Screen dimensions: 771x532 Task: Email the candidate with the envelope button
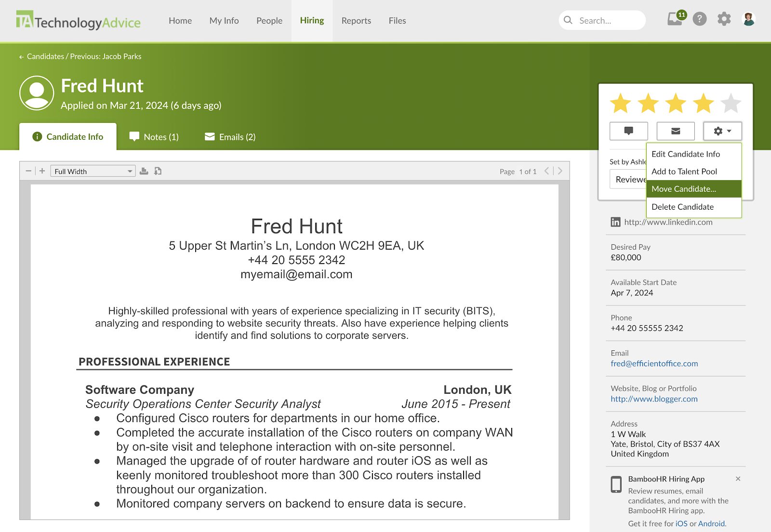[676, 131]
